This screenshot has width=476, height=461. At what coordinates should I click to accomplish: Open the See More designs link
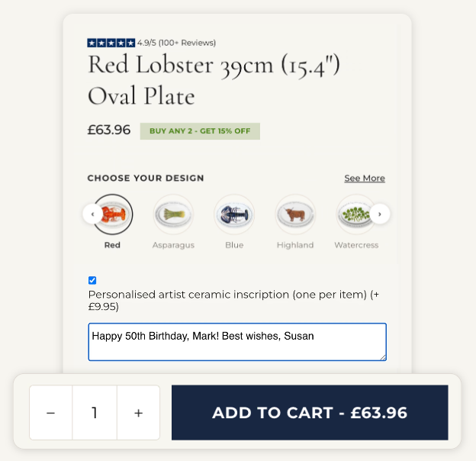365,179
